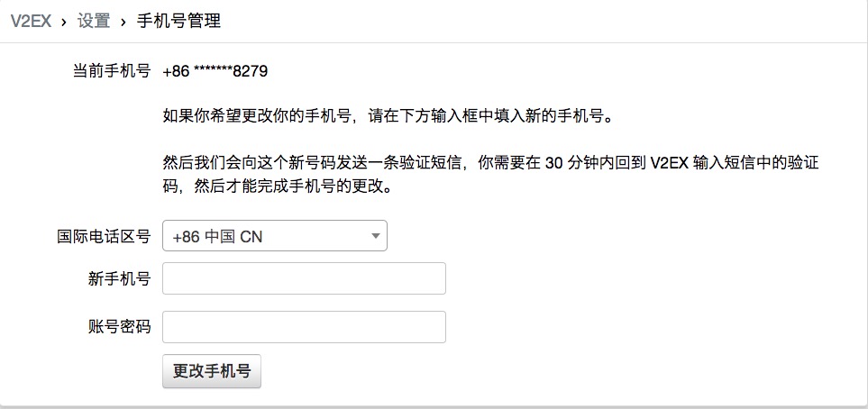Click the country code dropdown arrow
This screenshot has height=409, width=868.
[375, 236]
